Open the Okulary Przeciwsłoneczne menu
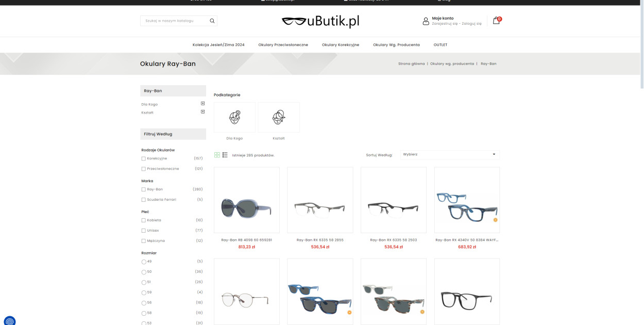The height and width of the screenshot is (325, 644). coord(283,45)
